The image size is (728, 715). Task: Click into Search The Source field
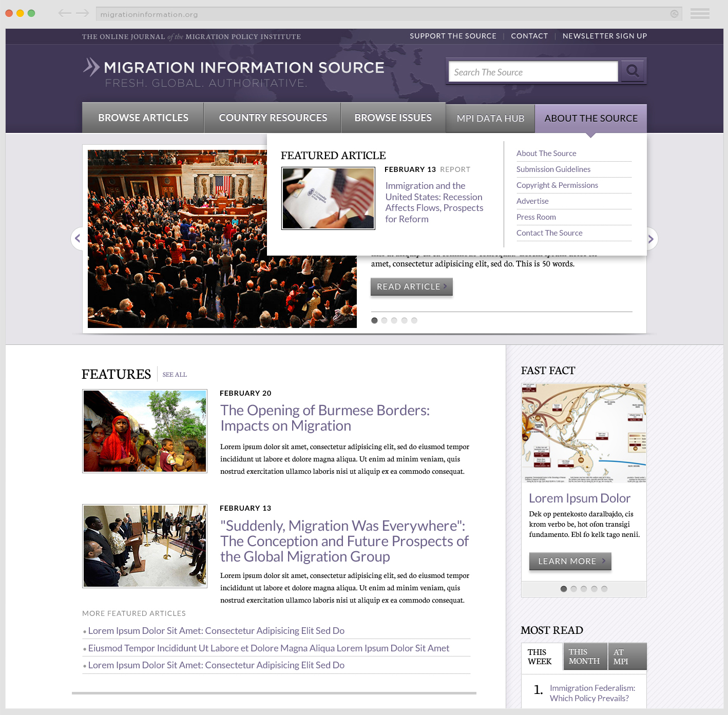tap(533, 72)
